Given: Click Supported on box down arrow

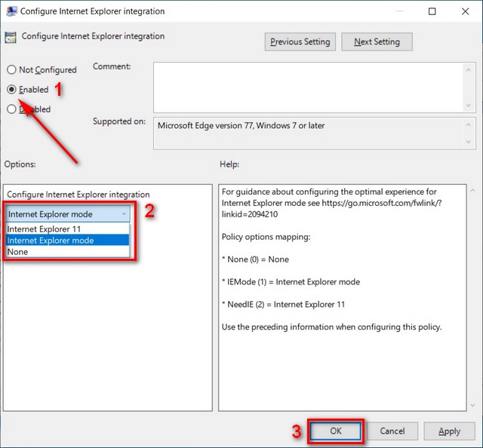Looking at the screenshot, I should [x=468, y=142].
